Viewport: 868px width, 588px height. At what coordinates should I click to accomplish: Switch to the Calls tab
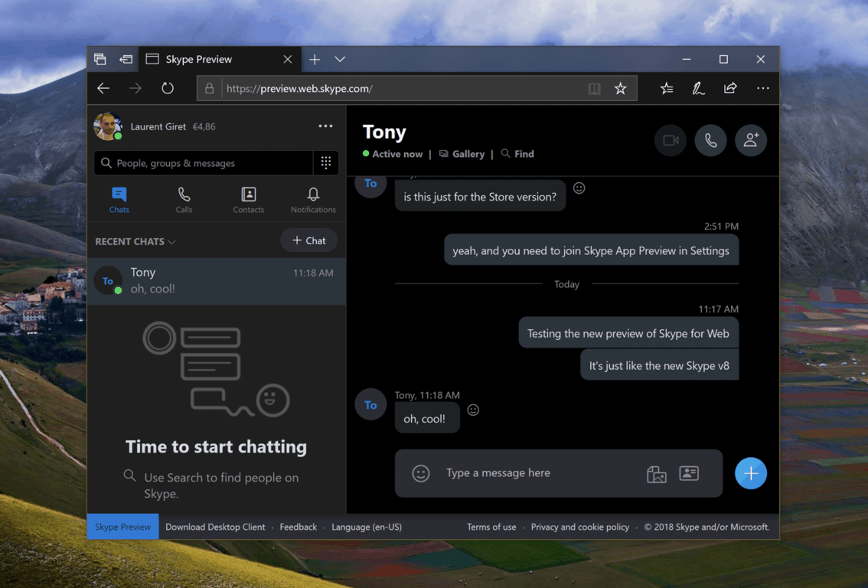[184, 200]
